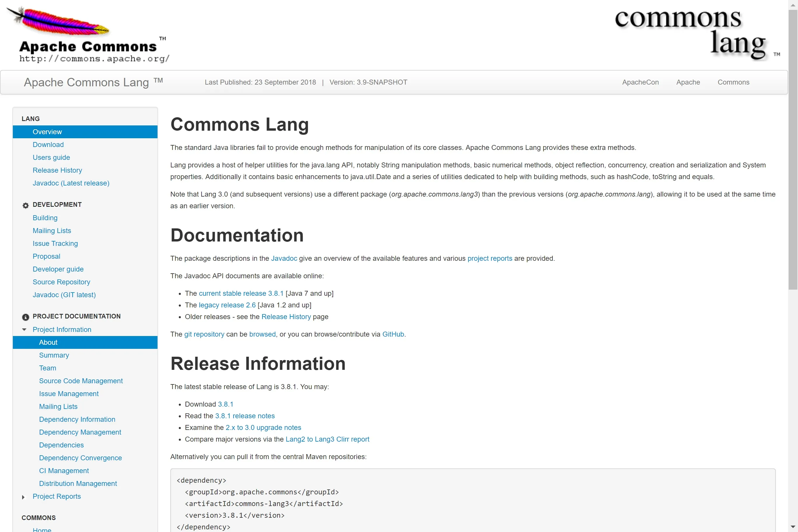Open Issue Management page

click(69, 394)
